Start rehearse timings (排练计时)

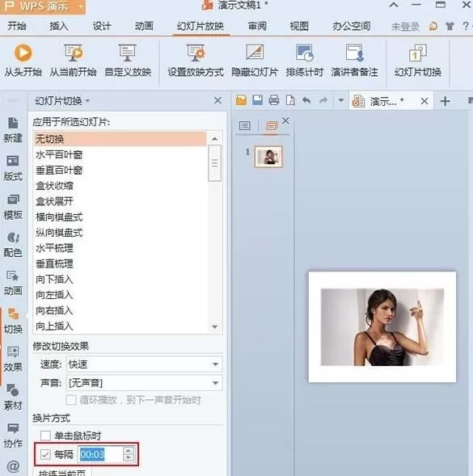click(304, 60)
